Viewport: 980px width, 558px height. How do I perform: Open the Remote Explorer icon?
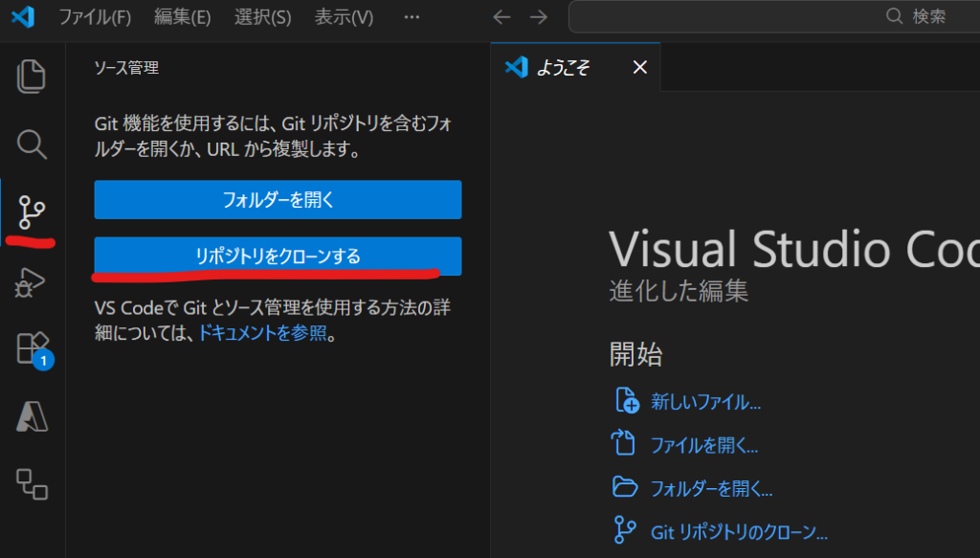pos(32,484)
